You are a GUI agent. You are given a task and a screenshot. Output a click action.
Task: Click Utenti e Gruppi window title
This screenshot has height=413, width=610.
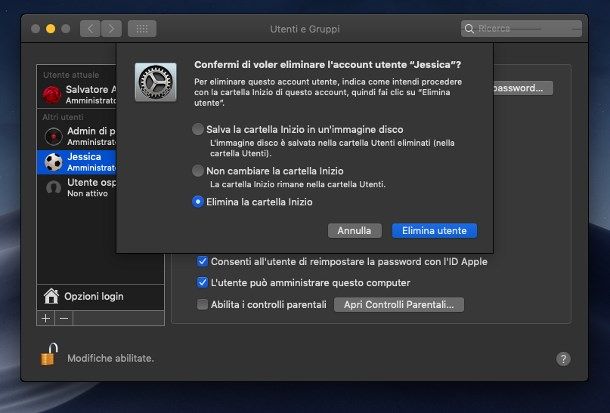pos(305,29)
